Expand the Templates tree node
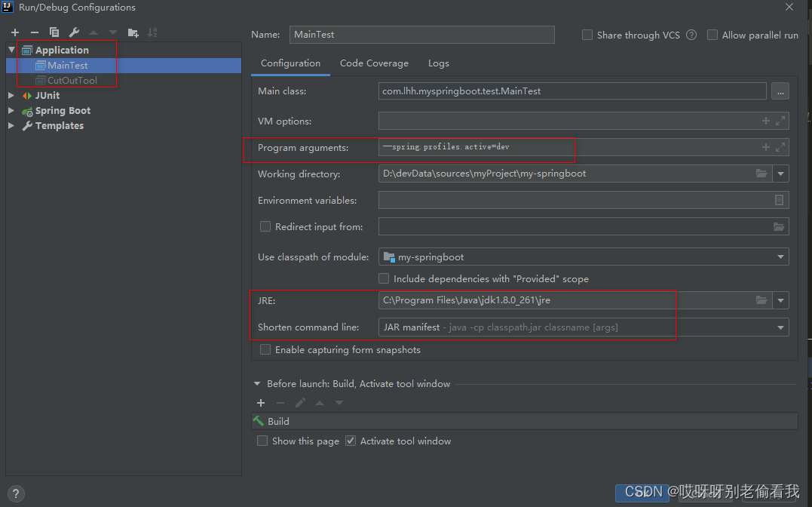This screenshot has width=812, height=507. coord(11,125)
